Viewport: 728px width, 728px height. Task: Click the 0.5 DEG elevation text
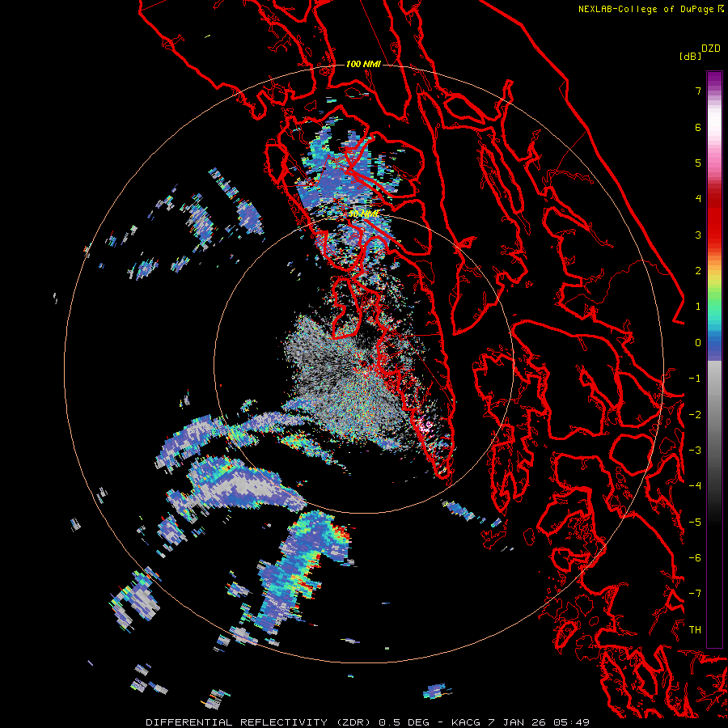405,722
